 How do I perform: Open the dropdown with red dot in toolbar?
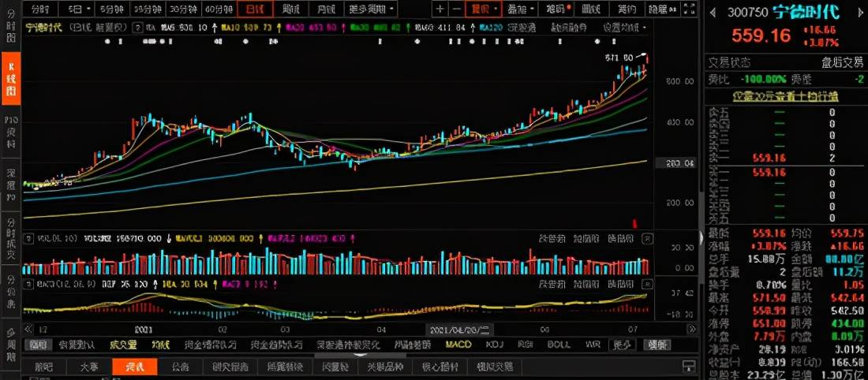point(559,9)
